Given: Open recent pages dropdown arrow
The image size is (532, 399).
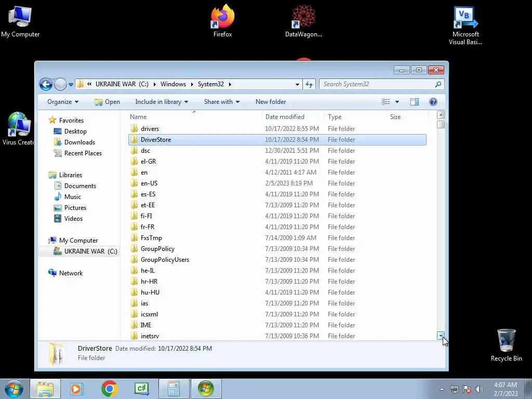Looking at the screenshot, I should (x=71, y=85).
